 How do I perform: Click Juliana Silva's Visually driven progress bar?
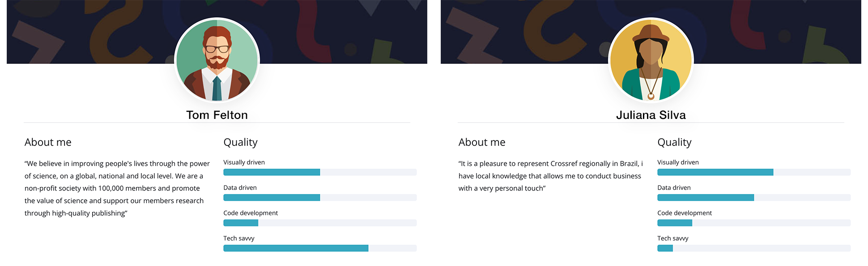tap(754, 172)
